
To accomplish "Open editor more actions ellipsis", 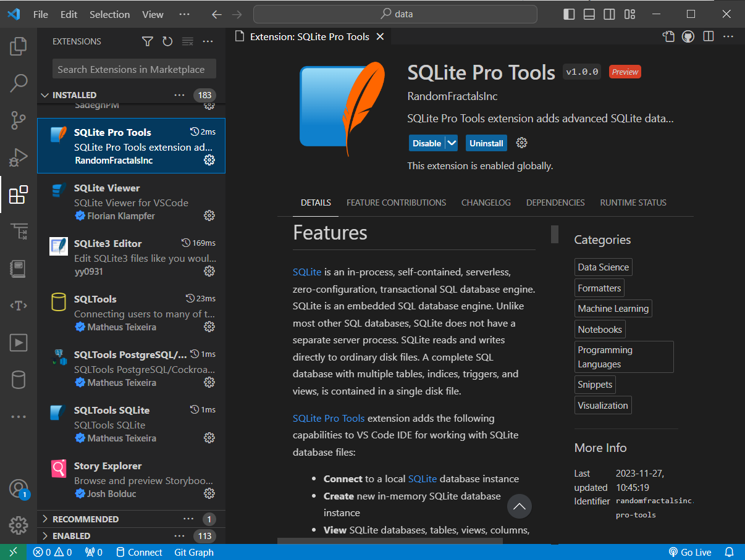I will click(x=728, y=36).
